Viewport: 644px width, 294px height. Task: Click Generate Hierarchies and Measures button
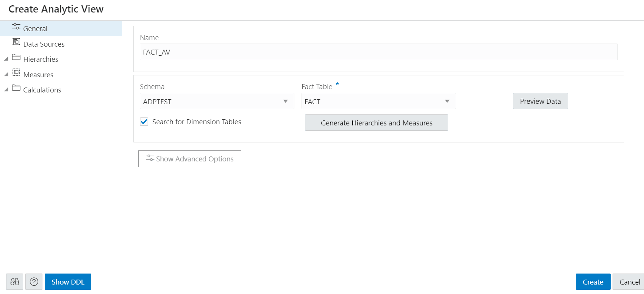click(376, 123)
